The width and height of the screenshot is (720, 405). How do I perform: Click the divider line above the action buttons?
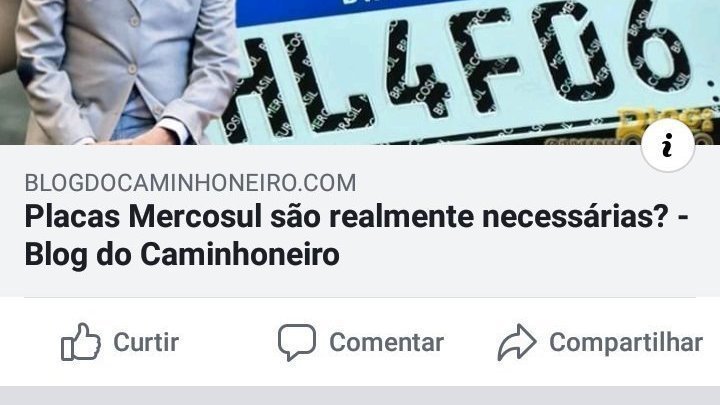click(360, 298)
